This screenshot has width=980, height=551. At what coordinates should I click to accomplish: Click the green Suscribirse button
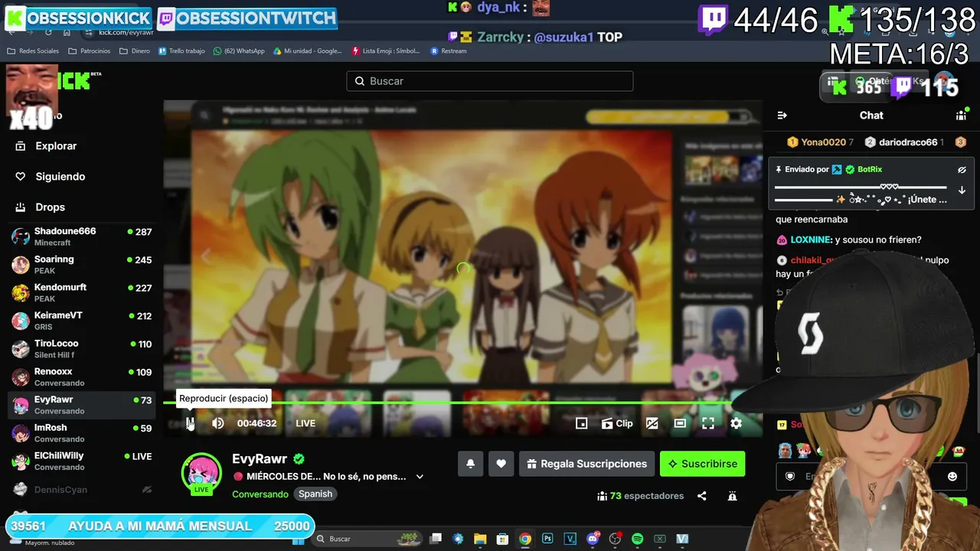pyautogui.click(x=702, y=464)
